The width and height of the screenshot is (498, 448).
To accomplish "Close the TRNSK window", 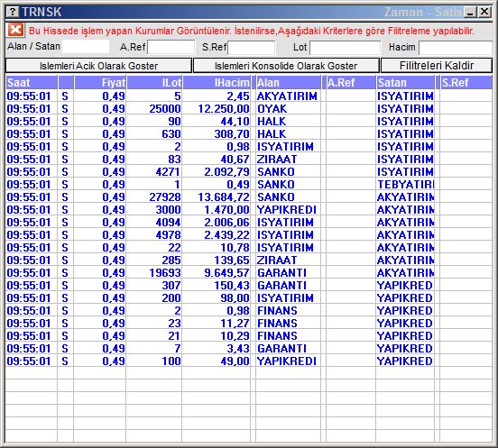I will 484,12.
